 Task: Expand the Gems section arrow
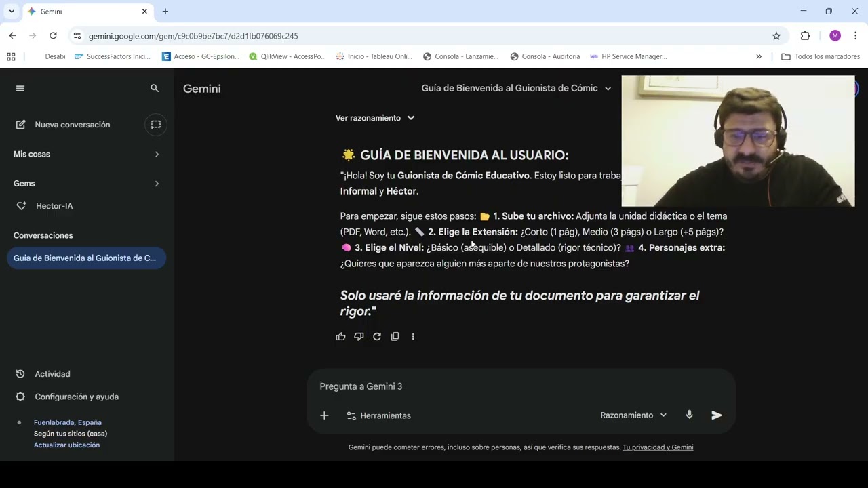[x=157, y=184]
